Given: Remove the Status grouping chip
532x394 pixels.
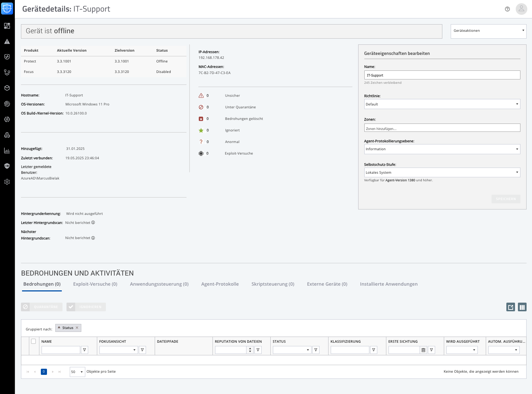Looking at the screenshot, I should pos(77,328).
